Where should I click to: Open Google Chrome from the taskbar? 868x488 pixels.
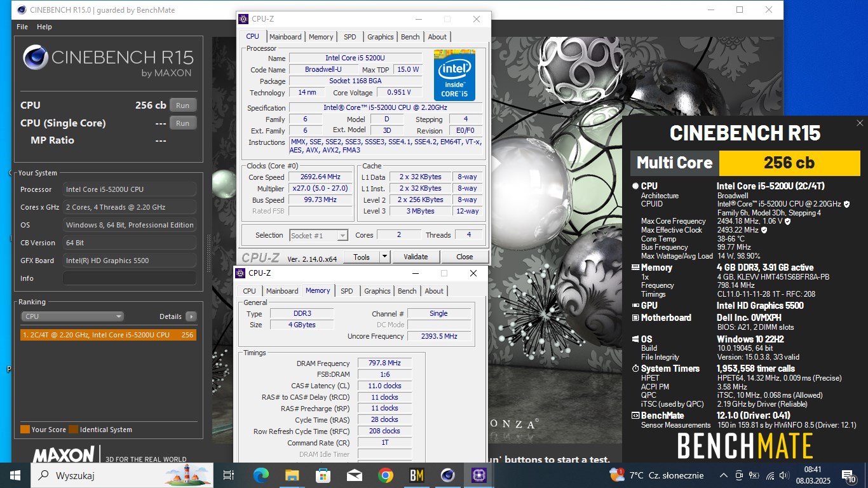tap(385, 475)
